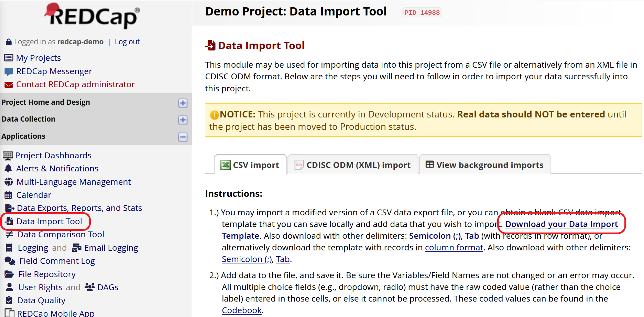
Task: Log out of REDCap
Action: 127,42
